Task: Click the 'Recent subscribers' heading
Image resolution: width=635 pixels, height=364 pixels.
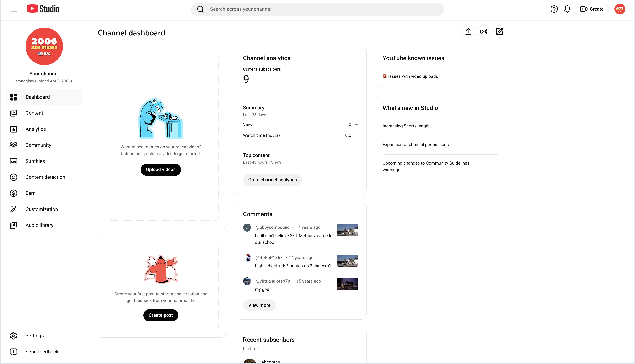Action: 269,340
